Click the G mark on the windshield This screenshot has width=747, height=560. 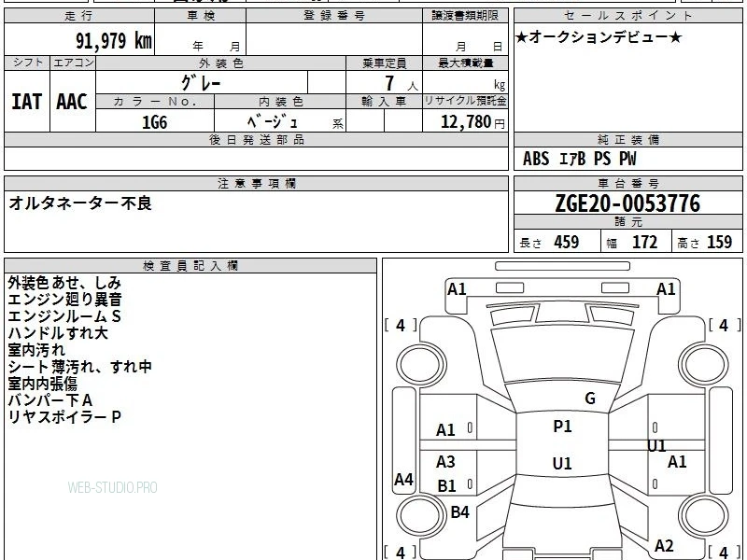[x=590, y=399]
